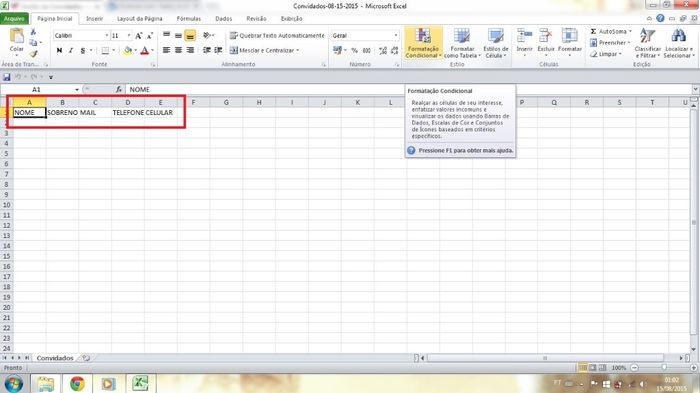700x393 pixels.
Task: Open the Arquivo tab
Action: [15, 19]
